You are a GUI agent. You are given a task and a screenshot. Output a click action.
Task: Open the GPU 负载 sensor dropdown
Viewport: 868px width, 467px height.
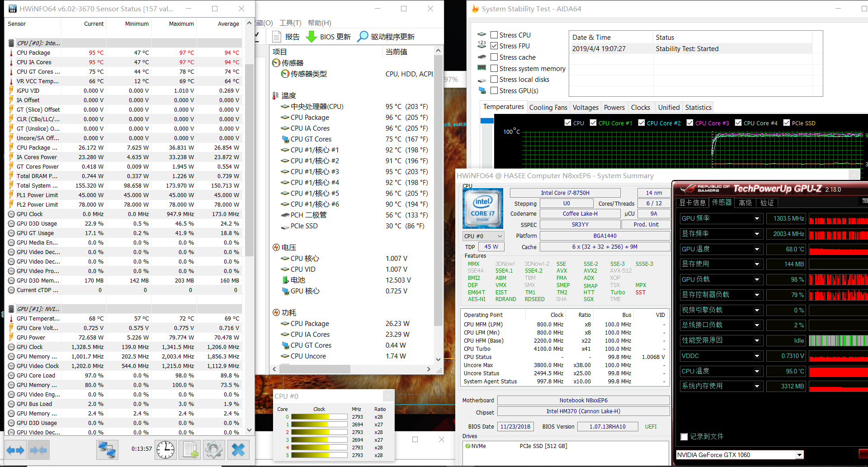tap(757, 279)
